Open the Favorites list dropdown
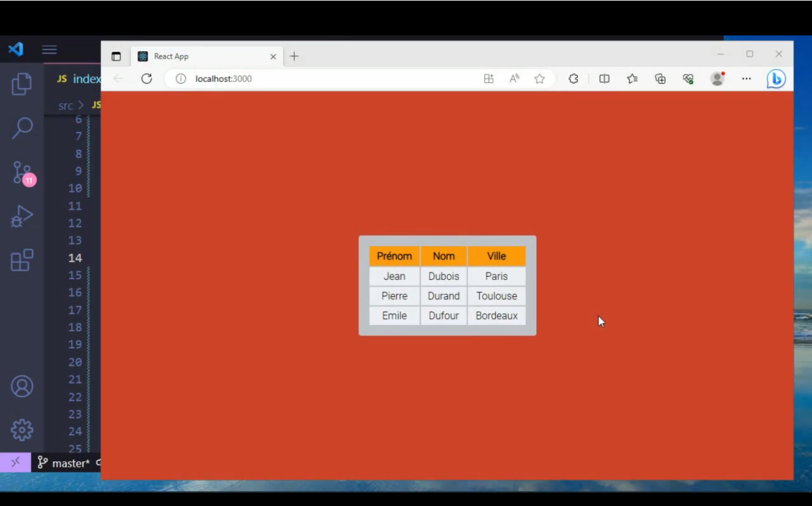Image resolution: width=812 pixels, height=506 pixels. (x=632, y=78)
